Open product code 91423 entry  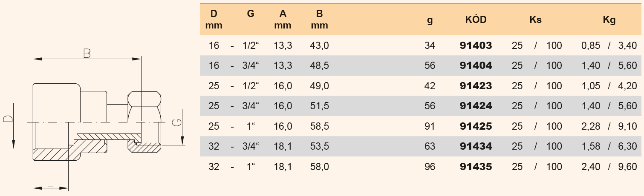coord(476,86)
